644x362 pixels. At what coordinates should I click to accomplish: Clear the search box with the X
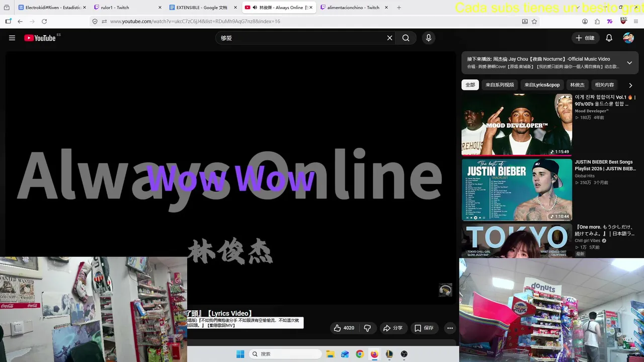(x=389, y=38)
